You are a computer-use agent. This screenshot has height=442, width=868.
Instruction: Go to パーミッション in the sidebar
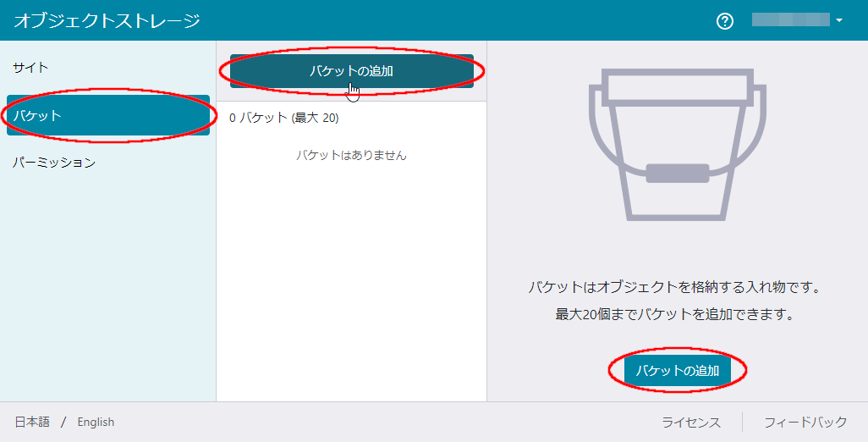pyautogui.click(x=54, y=163)
